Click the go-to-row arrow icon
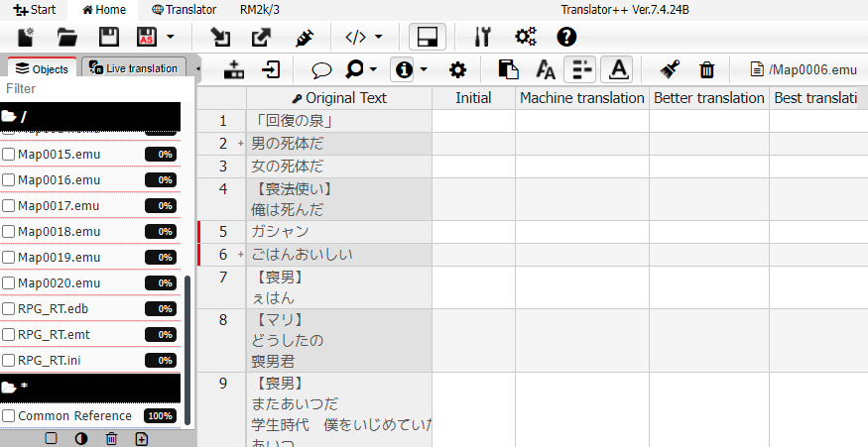This screenshot has width=868, height=447. coord(271,69)
